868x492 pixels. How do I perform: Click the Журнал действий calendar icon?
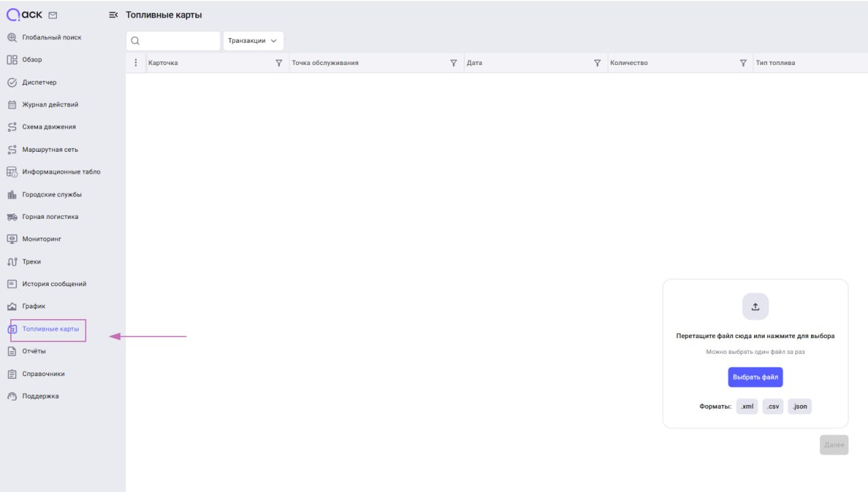tap(12, 105)
